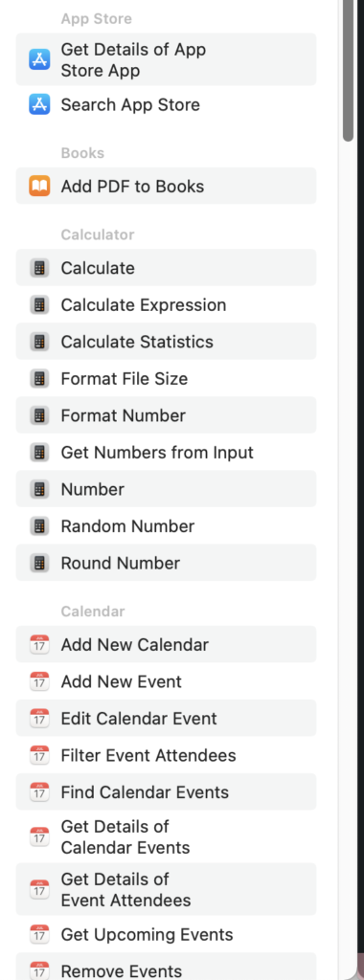Choose the Add New Calendar action
Screen dimensions: 364x980
click(x=166, y=644)
